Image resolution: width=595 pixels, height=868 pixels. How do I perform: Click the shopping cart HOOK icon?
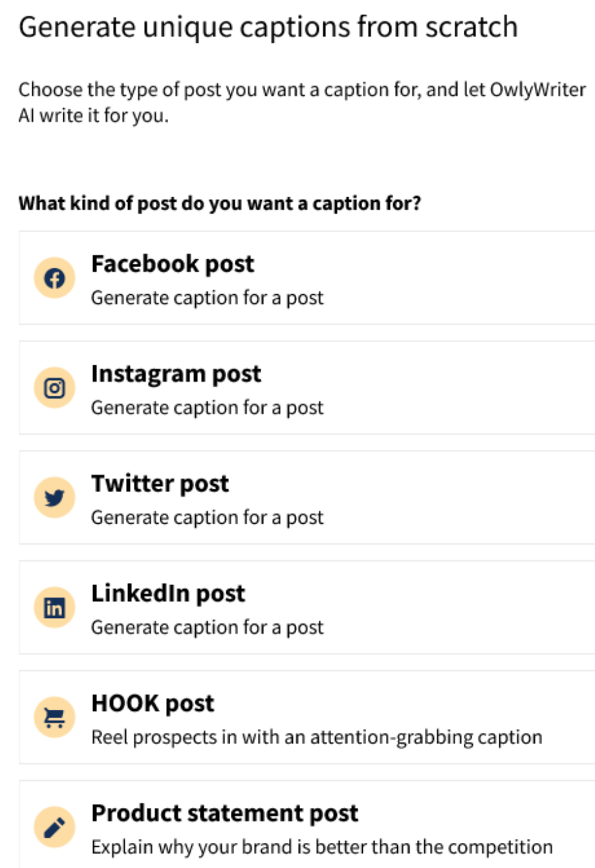point(54,718)
